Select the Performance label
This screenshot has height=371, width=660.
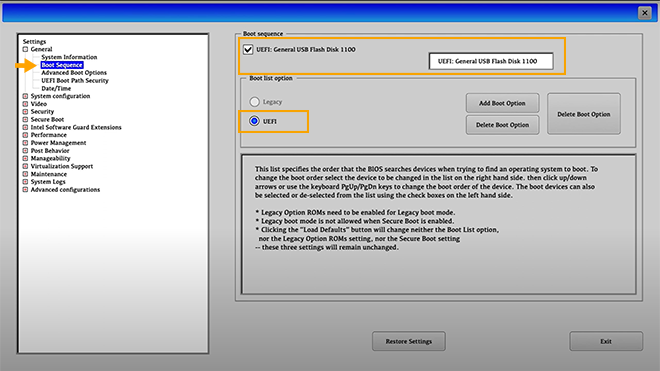[48, 135]
